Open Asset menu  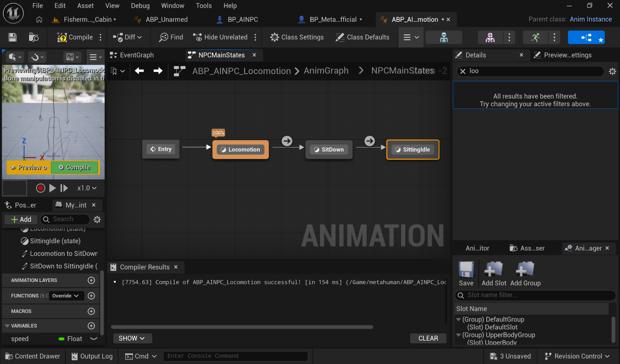coord(85,6)
